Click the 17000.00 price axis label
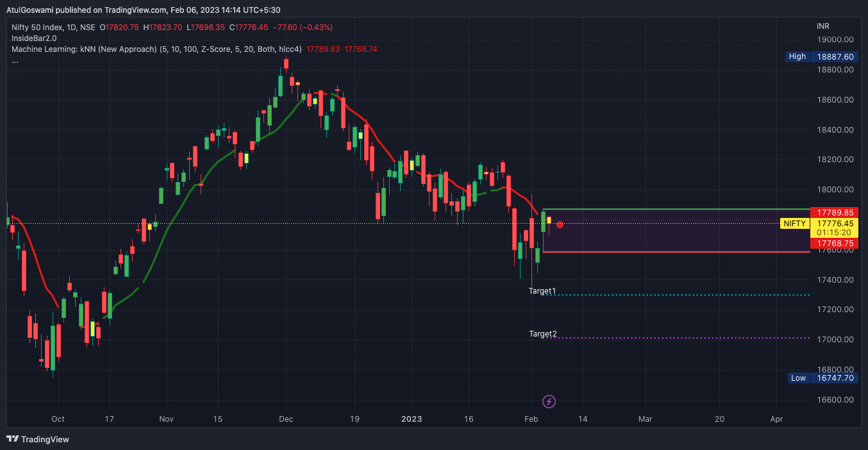The width and height of the screenshot is (868, 450). [x=835, y=340]
